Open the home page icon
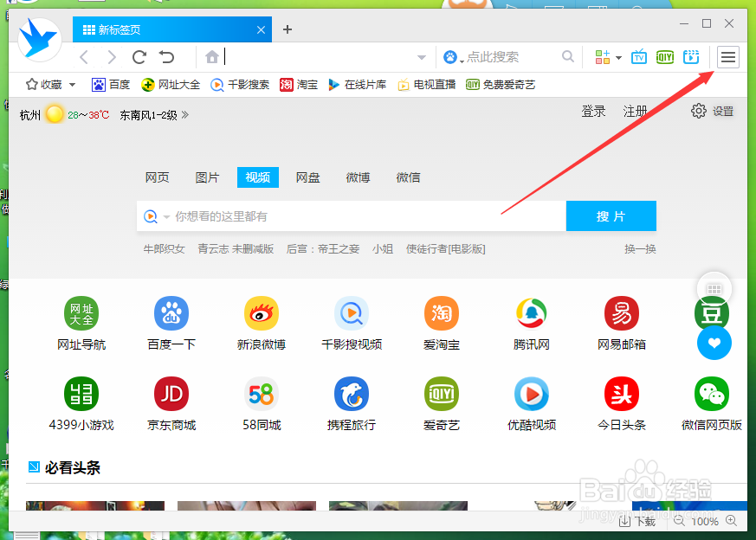The width and height of the screenshot is (756, 540). (x=212, y=57)
